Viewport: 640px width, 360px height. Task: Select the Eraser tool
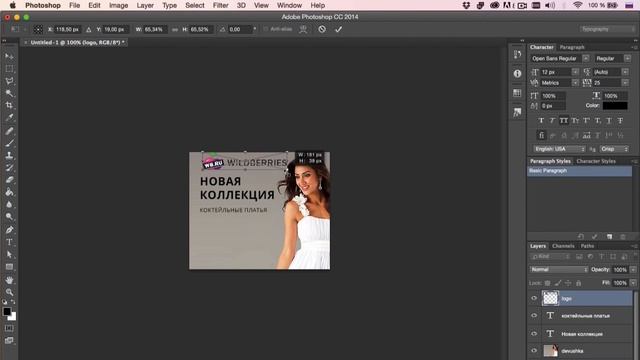[x=9, y=180]
